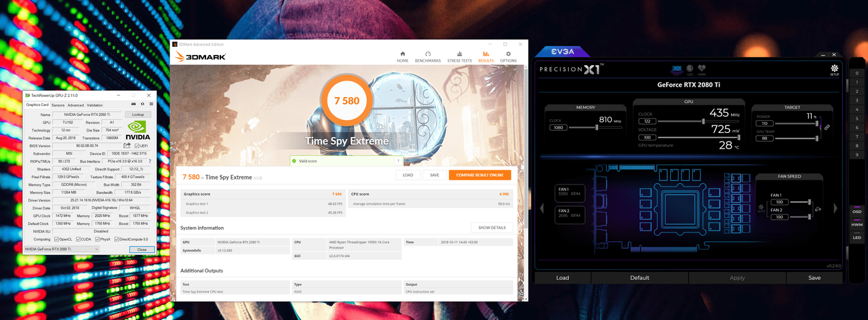Click Lookup button in GPU-Z
This screenshot has height=320, width=868.
point(138,115)
